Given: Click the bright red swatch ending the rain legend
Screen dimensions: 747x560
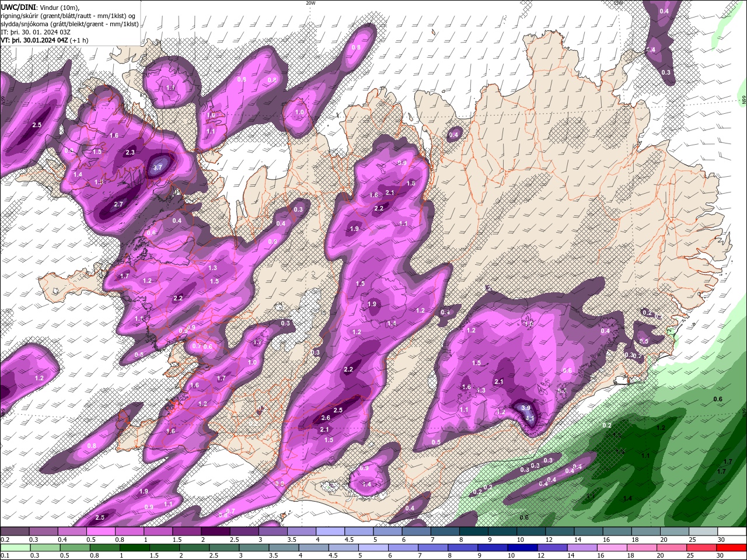Looking at the screenshot, I should [x=732, y=548].
